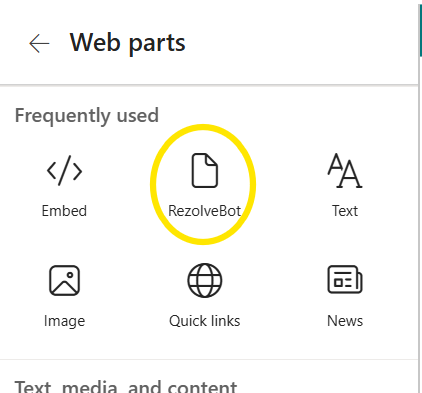Click the Embed label text
Screen dimensions: 422x393
coord(64,211)
